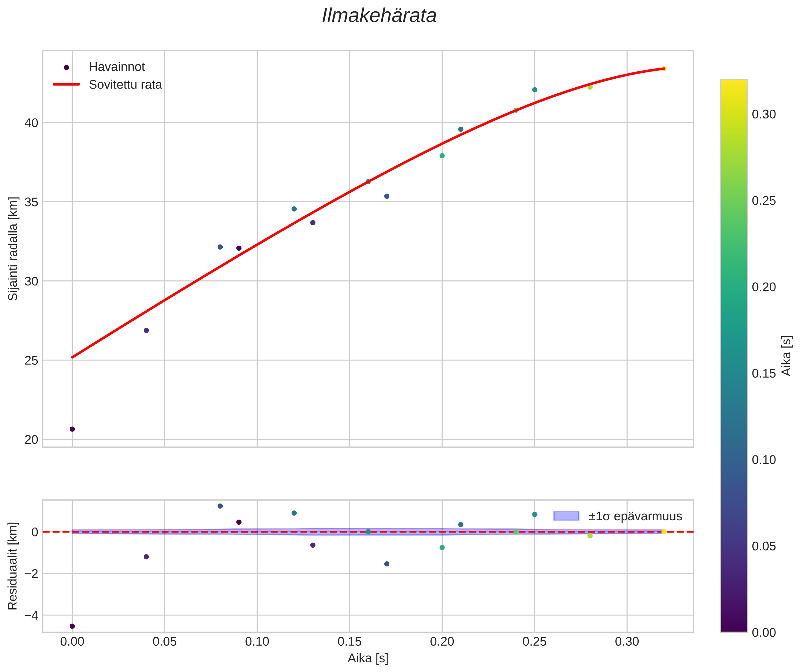
Task: Click the green data point at 0.20 s in main plot
Action: pos(442,155)
